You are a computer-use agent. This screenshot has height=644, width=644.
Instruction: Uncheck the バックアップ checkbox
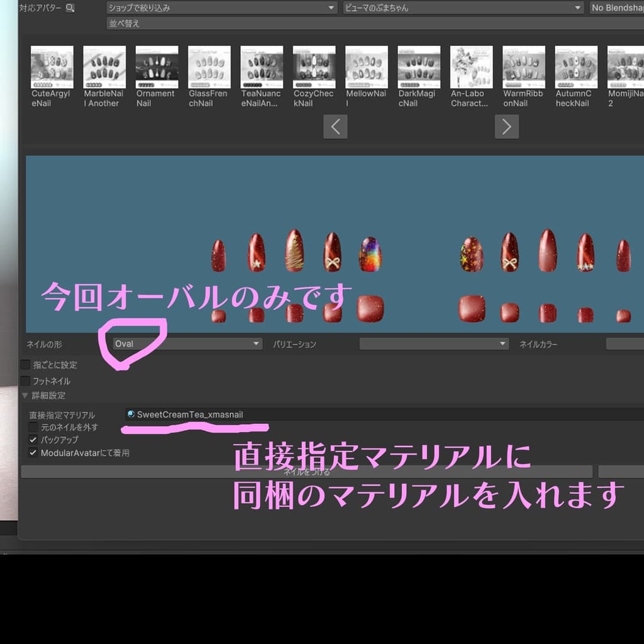(33, 440)
